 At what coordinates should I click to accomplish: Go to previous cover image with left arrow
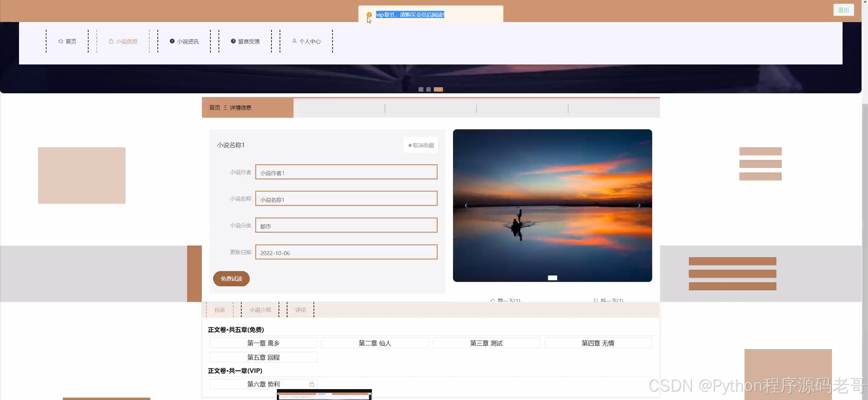[466, 206]
